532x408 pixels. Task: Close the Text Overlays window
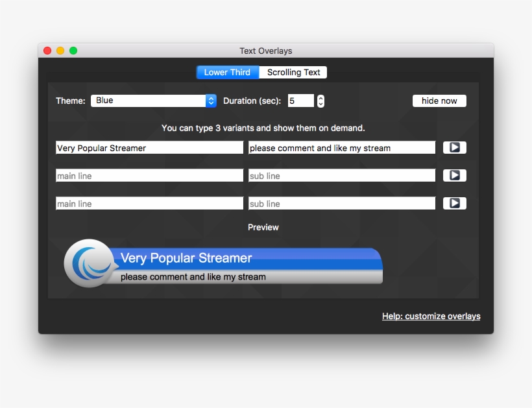47,51
